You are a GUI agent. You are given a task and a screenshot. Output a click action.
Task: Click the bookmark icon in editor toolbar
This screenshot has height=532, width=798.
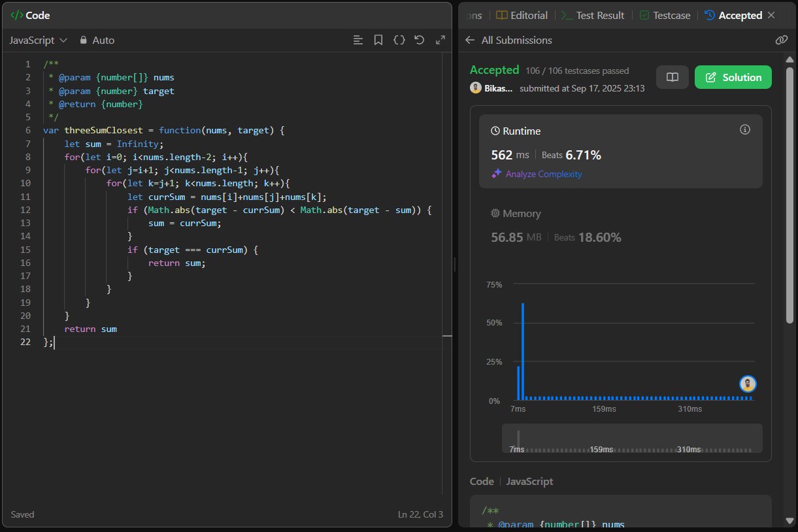coord(378,40)
